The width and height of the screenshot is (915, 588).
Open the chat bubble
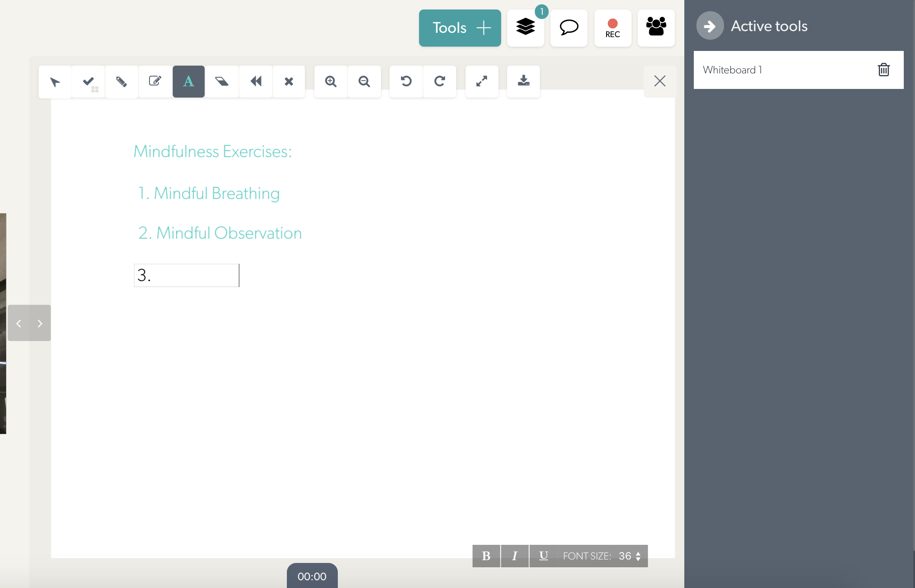tap(569, 28)
